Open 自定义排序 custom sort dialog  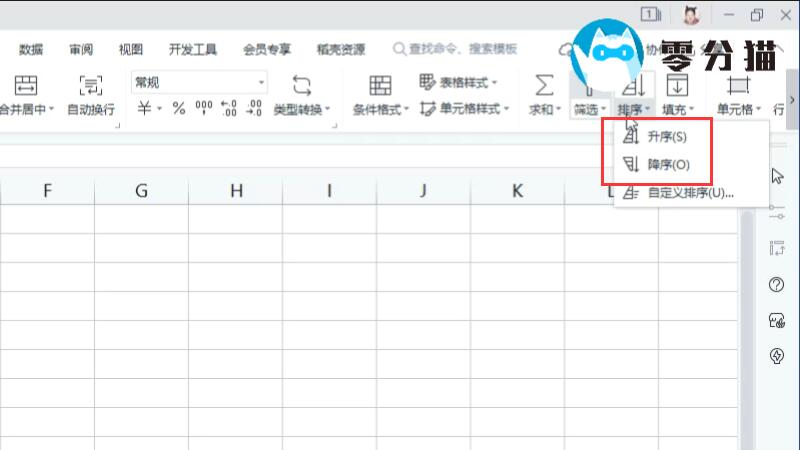(690, 193)
